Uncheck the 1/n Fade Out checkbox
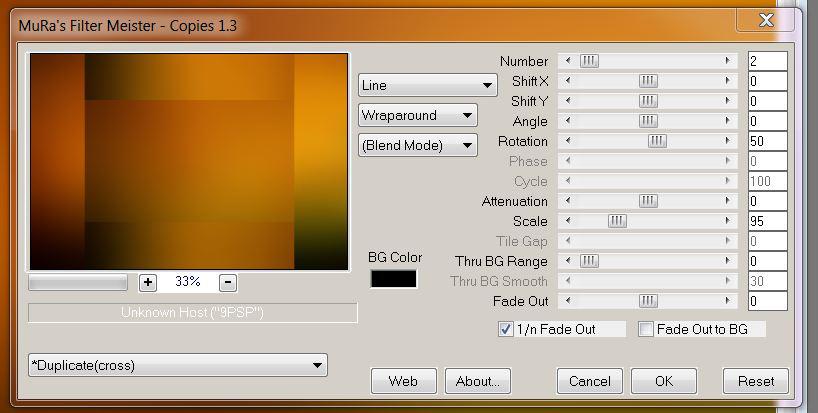 pyautogui.click(x=506, y=330)
